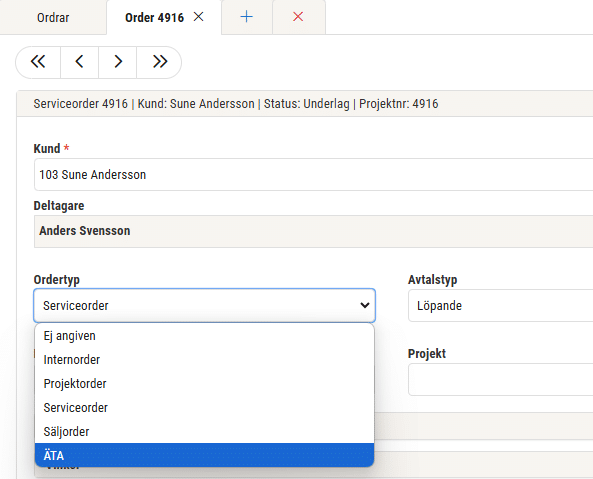Jump to first order with double-left arrow
This screenshot has height=479, width=593.
[x=38, y=62]
